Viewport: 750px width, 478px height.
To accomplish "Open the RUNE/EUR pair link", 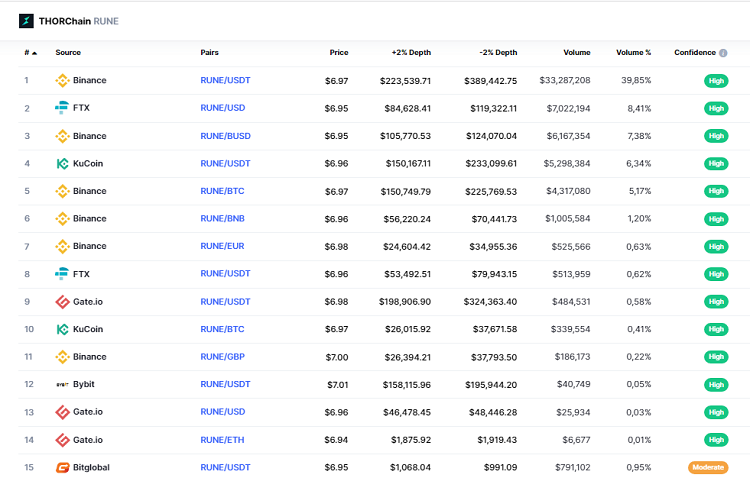I will tap(223, 246).
